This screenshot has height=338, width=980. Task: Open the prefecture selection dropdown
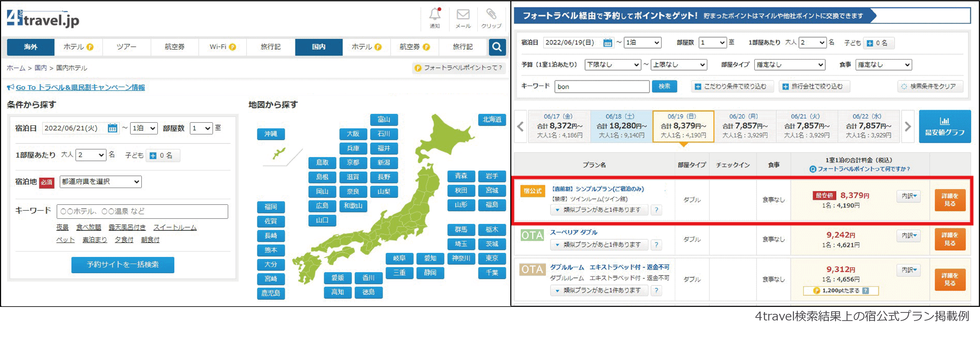click(100, 182)
